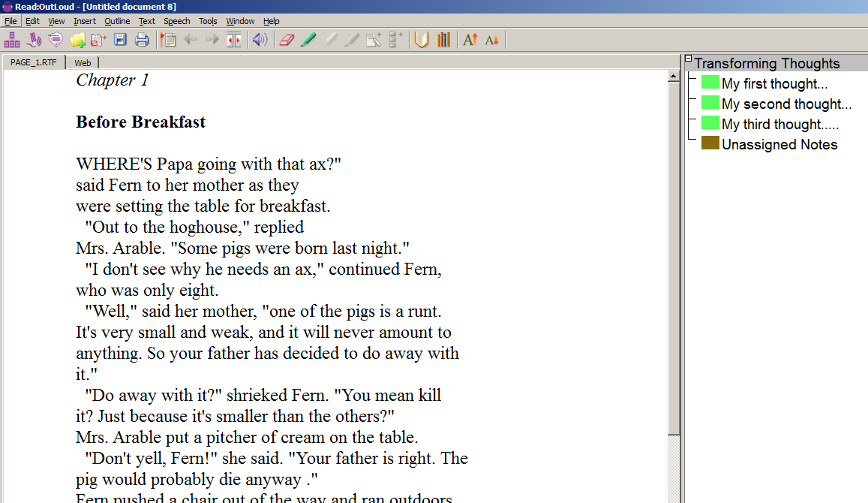Click the first greyed-out highlighter icon

click(331, 40)
